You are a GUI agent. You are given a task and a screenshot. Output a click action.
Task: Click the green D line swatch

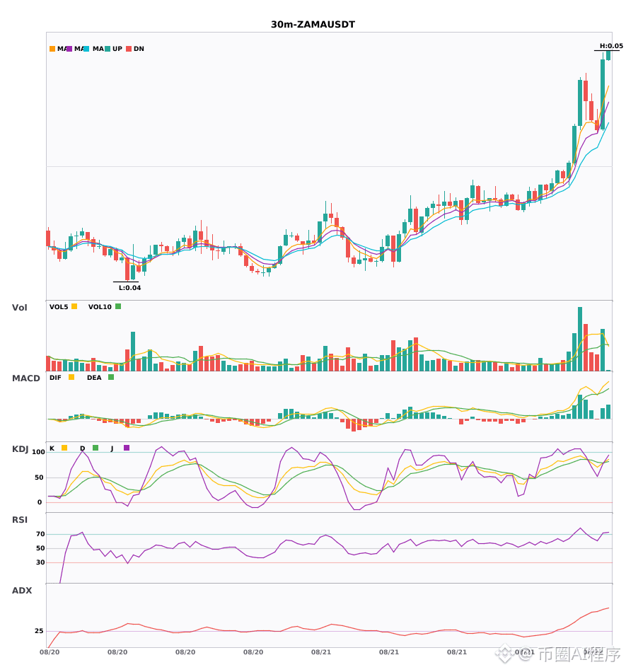pos(95,448)
